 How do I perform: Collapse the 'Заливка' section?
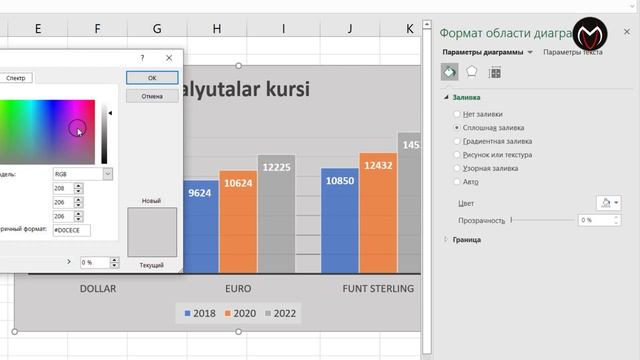pyautogui.click(x=446, y=97)
